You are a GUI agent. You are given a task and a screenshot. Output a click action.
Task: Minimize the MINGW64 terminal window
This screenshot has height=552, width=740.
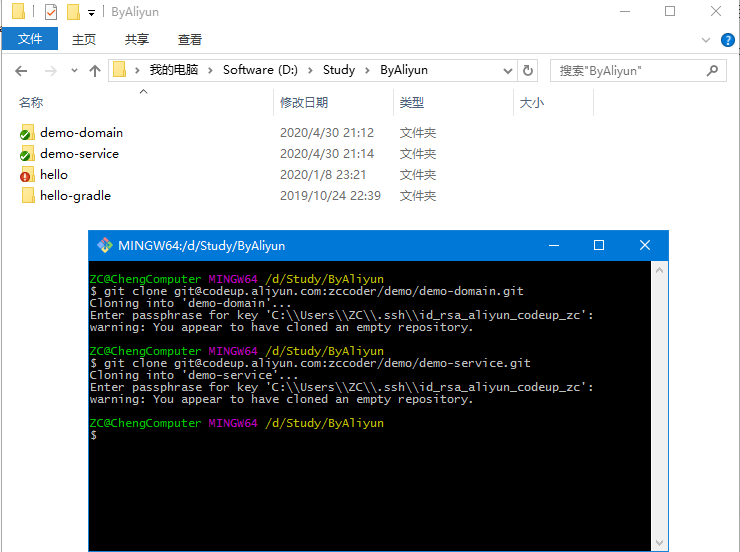554,245
